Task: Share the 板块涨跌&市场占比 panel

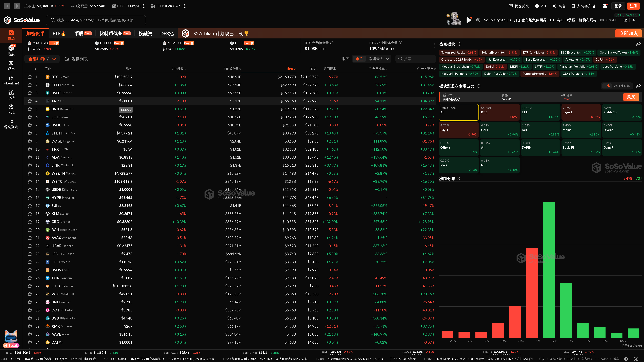Action: point(638,86)
